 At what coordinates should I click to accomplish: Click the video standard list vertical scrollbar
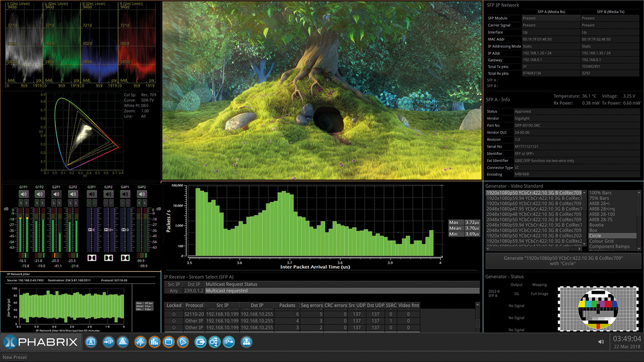(584, 218)
